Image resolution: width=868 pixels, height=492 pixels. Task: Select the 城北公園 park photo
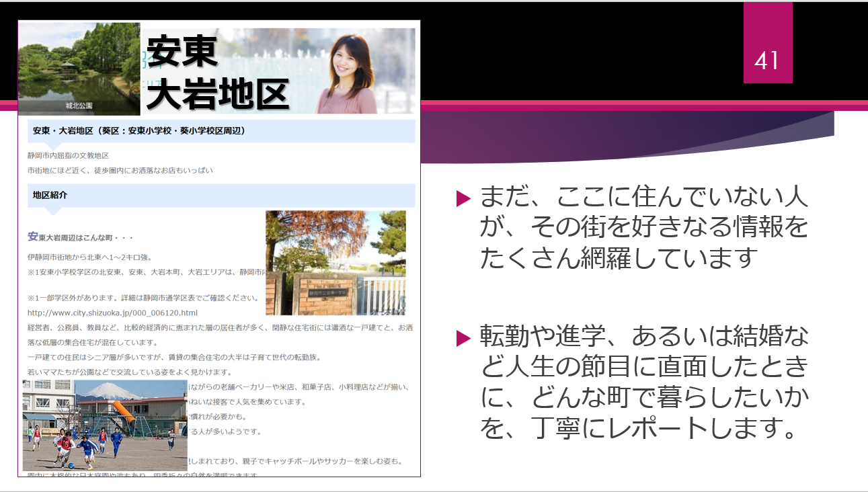[x=79, y=68]
